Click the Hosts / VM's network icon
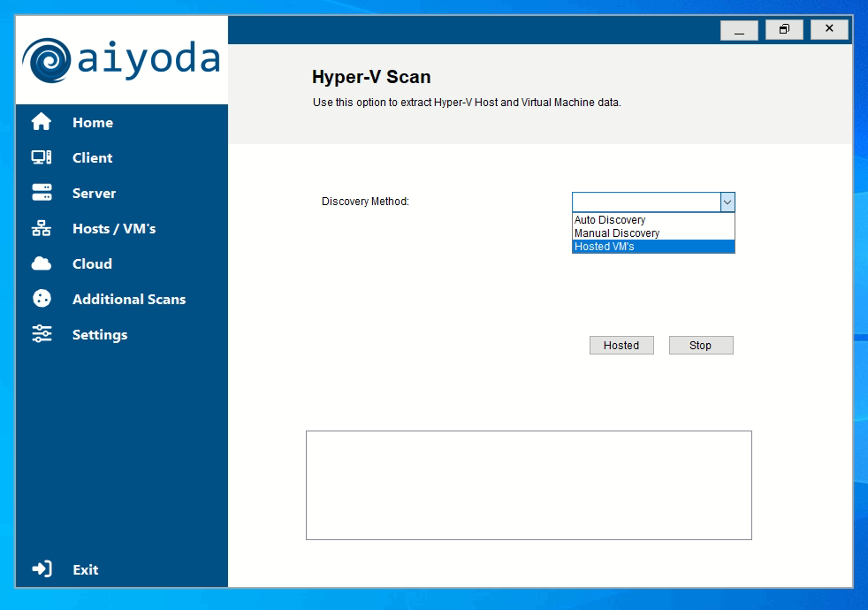This screenshot has width=868, height=610. 42,228
